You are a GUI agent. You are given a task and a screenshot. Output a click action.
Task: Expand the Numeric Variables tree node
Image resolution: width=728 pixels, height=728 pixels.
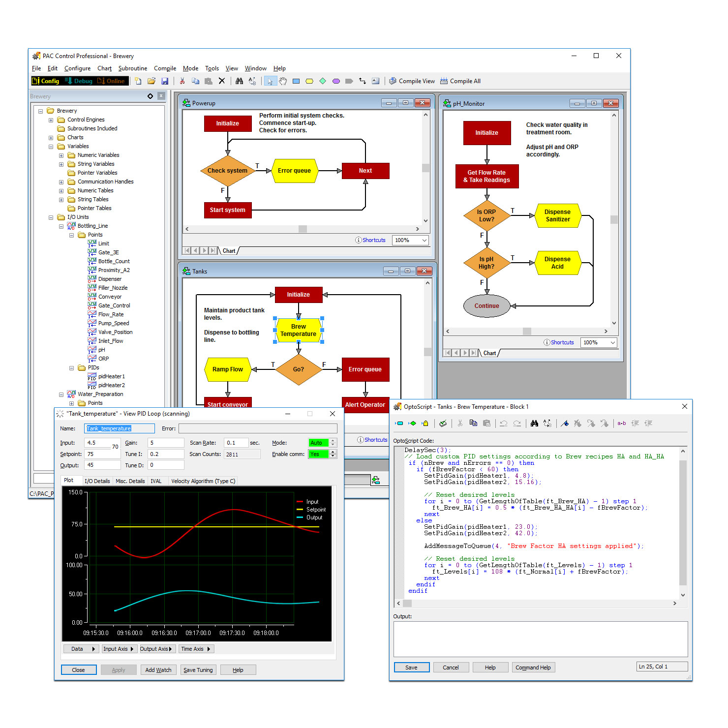(61, 155)
